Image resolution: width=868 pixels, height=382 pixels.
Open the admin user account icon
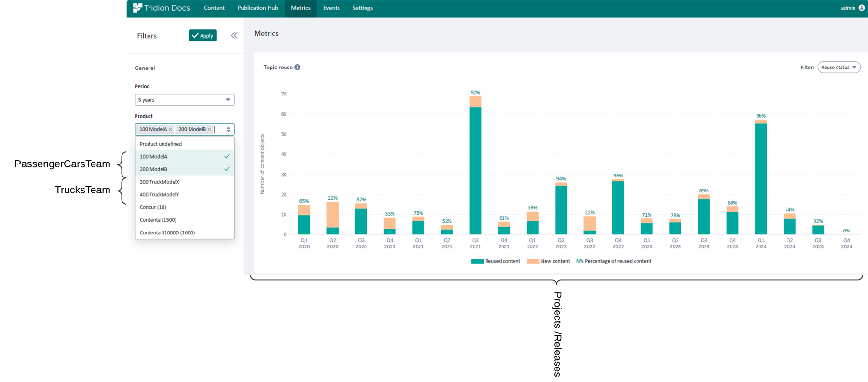861,8
